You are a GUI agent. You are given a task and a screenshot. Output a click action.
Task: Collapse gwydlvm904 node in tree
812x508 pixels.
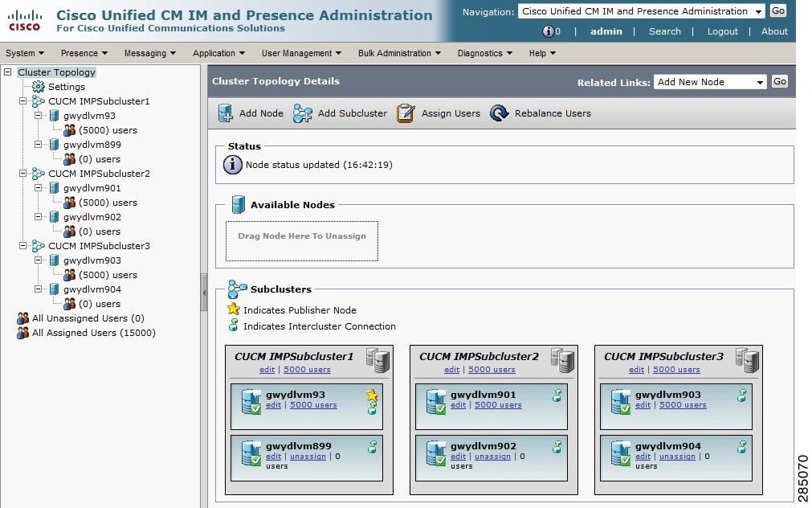[x=38, y=289]
